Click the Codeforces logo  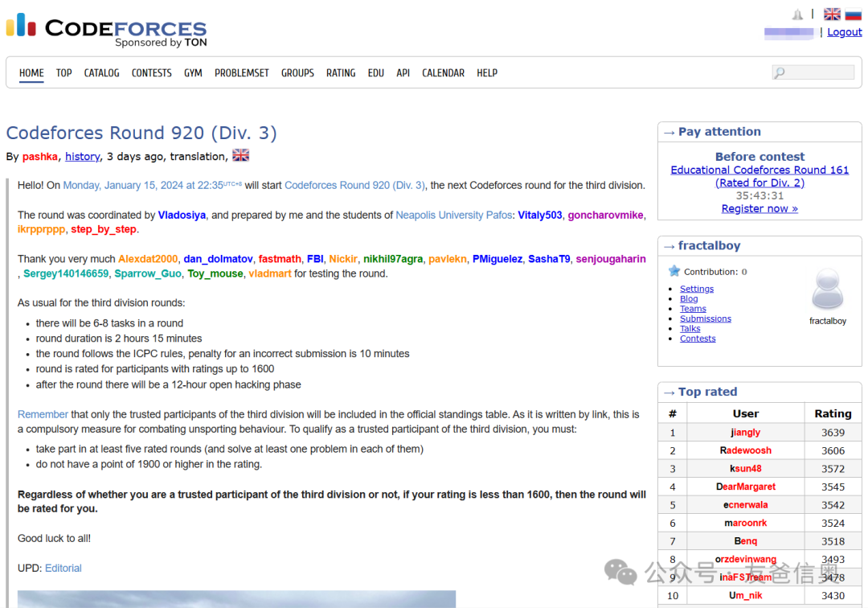[106, 29]
